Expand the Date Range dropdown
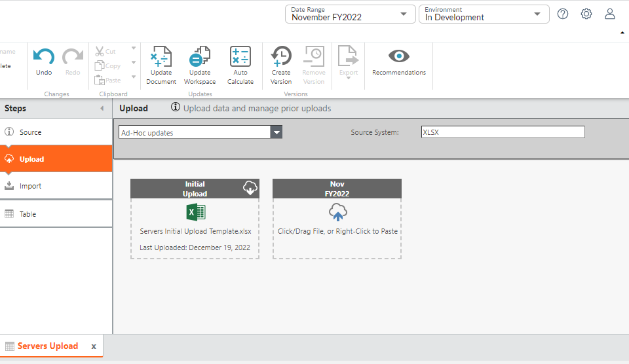 coord(403,14)
